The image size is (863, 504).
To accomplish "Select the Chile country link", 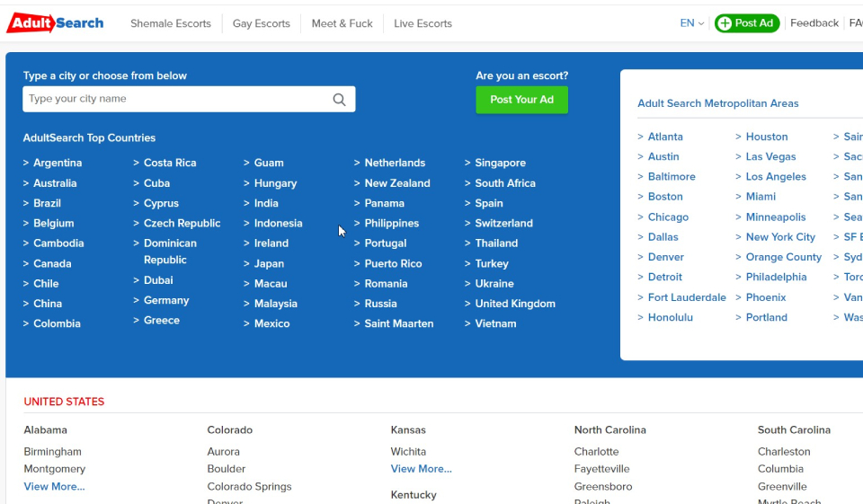I will (46, 284).
